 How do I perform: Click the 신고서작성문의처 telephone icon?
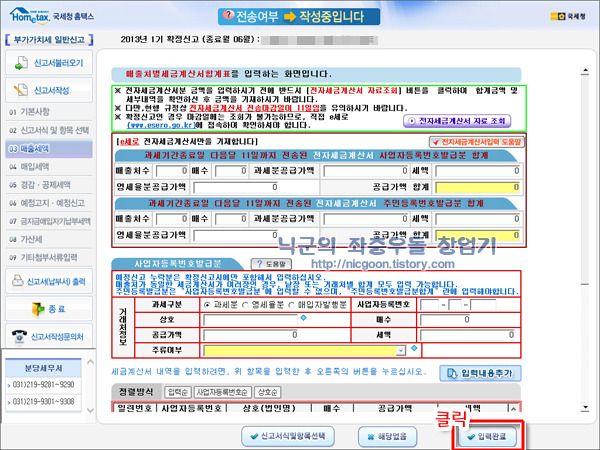click(19, 336)
